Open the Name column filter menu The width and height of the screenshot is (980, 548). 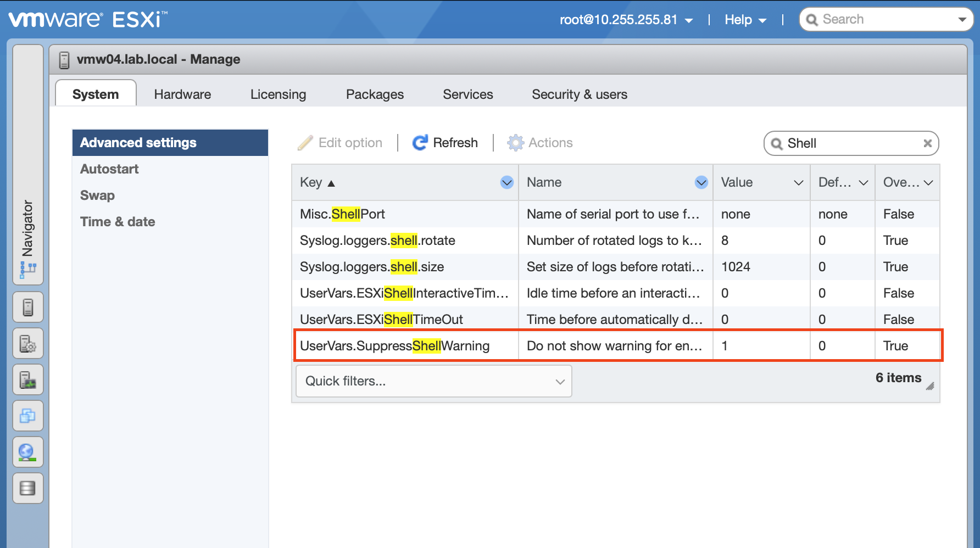pos(701,182)
